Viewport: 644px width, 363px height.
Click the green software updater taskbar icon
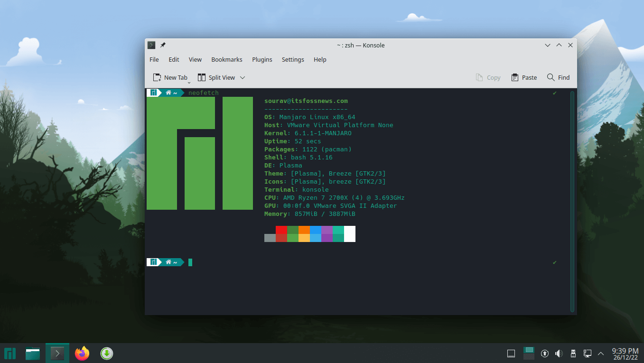point(106,353)
